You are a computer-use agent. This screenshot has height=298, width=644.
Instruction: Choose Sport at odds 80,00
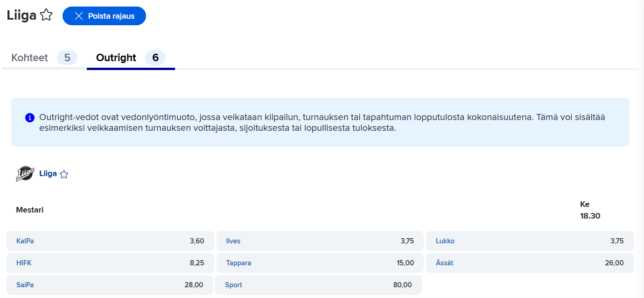pyautogui.click(x=318, y=285)
